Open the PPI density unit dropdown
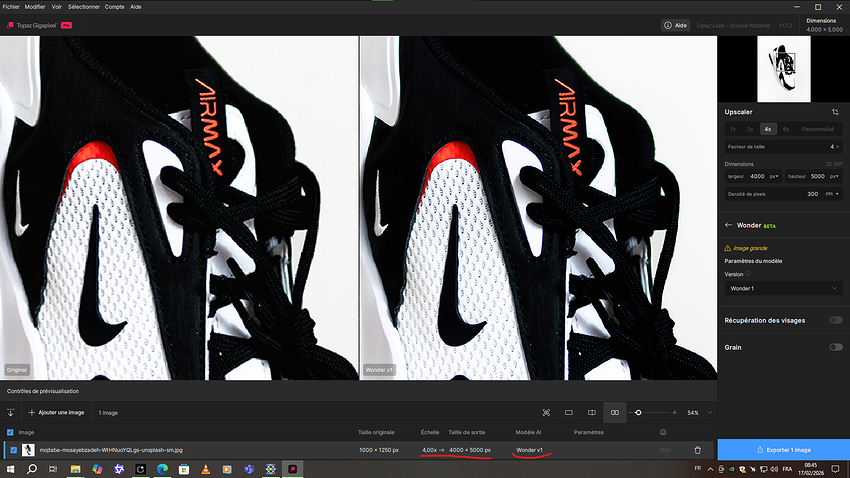Screen dimensions: 850x478 832,194
